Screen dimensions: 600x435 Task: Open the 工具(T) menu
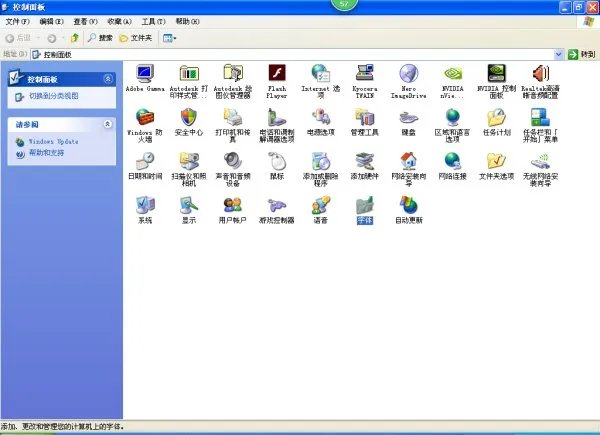tap(153, 21)
